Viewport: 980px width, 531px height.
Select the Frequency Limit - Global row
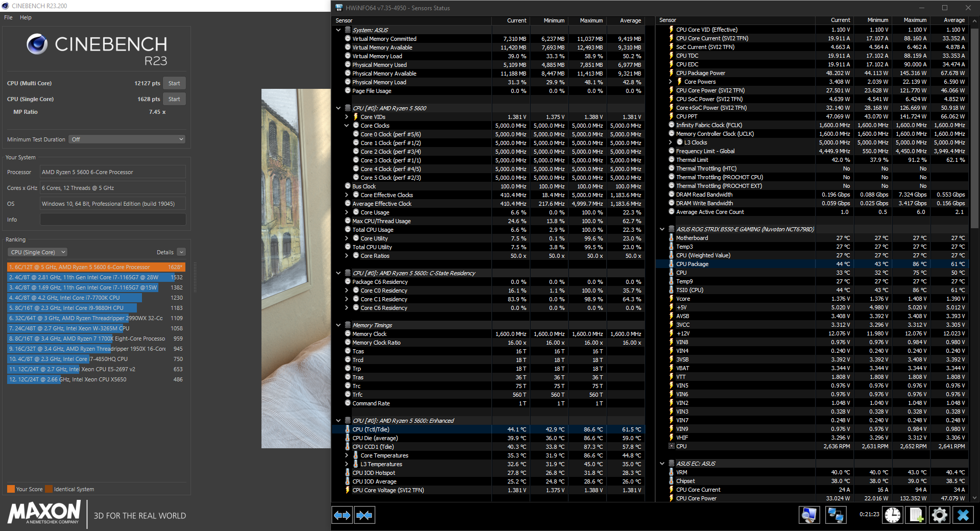[812, 151]
